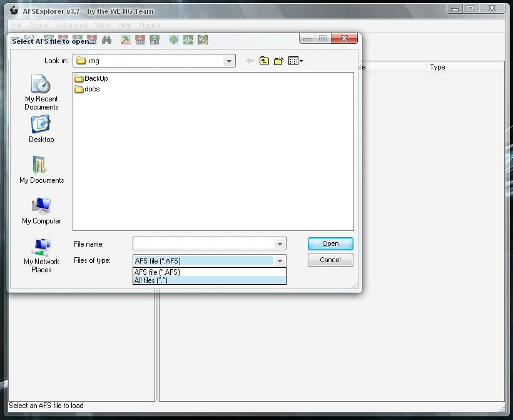Click the Open button
This screenshot has width=513, height=420.
[330, 243]
